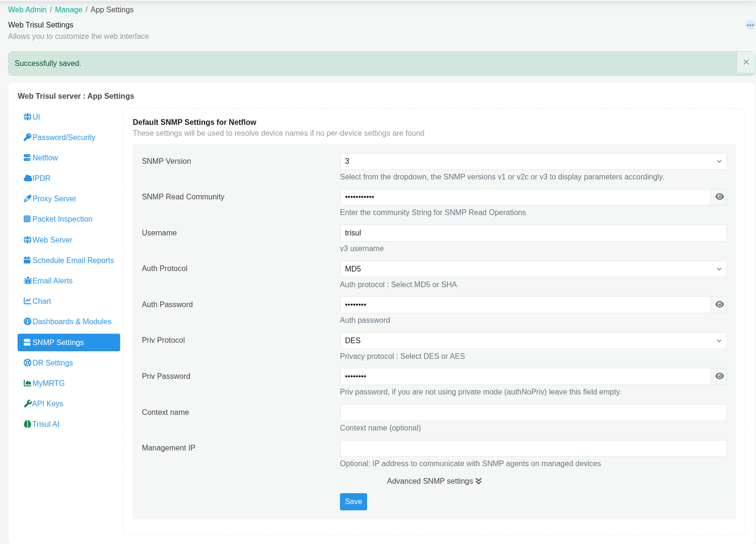Go to Proxy Server settings
This screenshot has height=544, width=756.
click(x=69, y=198)
